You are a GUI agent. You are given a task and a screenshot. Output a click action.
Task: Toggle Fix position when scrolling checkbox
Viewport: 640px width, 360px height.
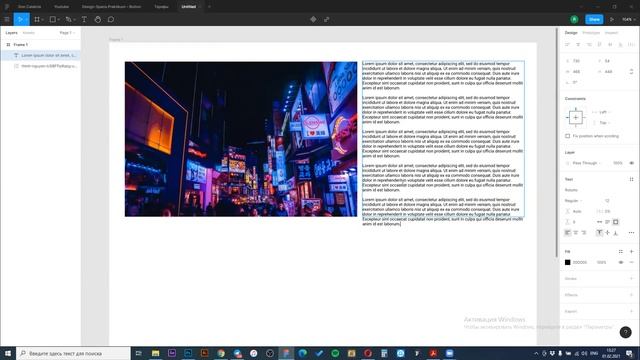click(x=567, y=136)
